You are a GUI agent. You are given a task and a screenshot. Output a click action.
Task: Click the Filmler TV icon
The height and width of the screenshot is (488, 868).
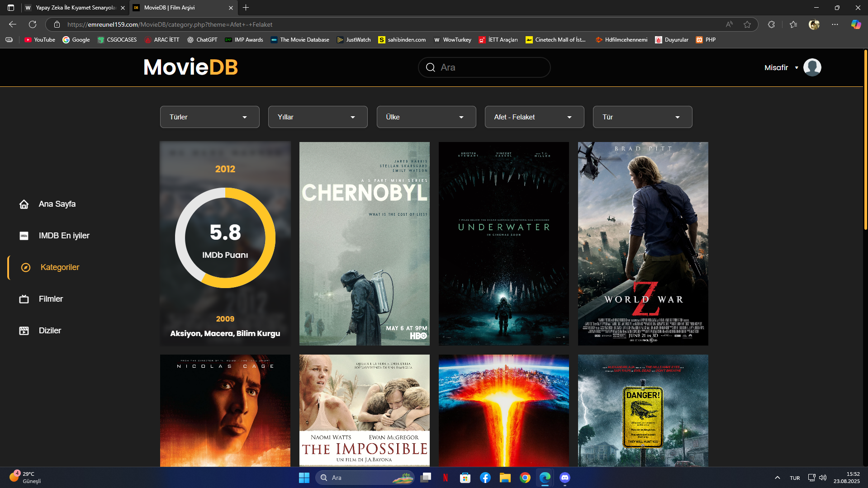(x=24, y=299)
